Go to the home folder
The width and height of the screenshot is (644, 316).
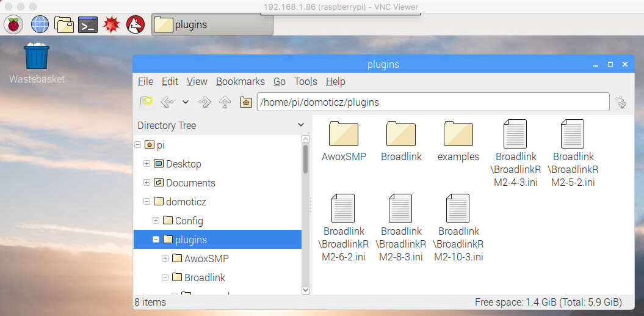click(245, 102)
